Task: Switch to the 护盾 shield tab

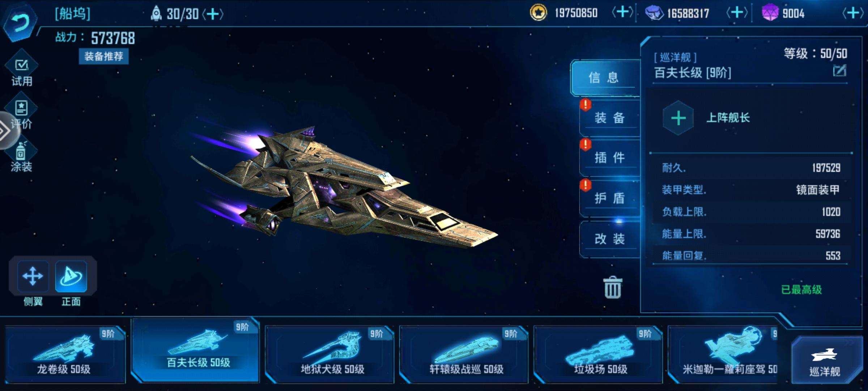Action: point(610,198)
